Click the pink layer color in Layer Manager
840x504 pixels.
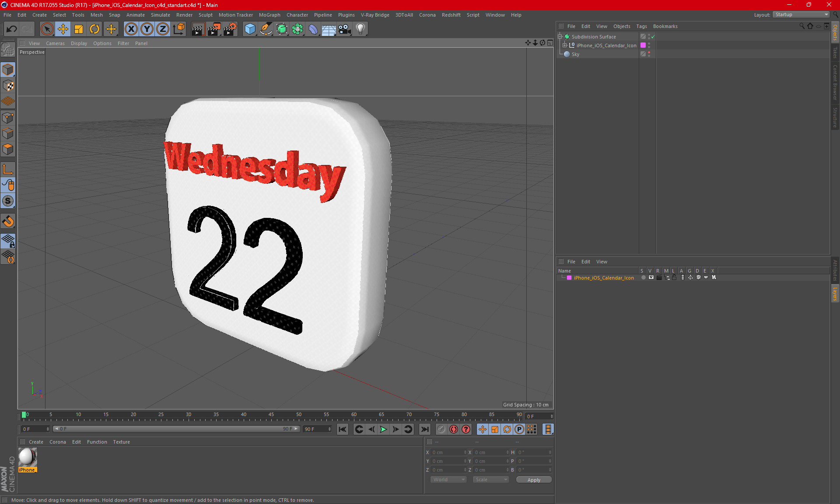point(569,278)
